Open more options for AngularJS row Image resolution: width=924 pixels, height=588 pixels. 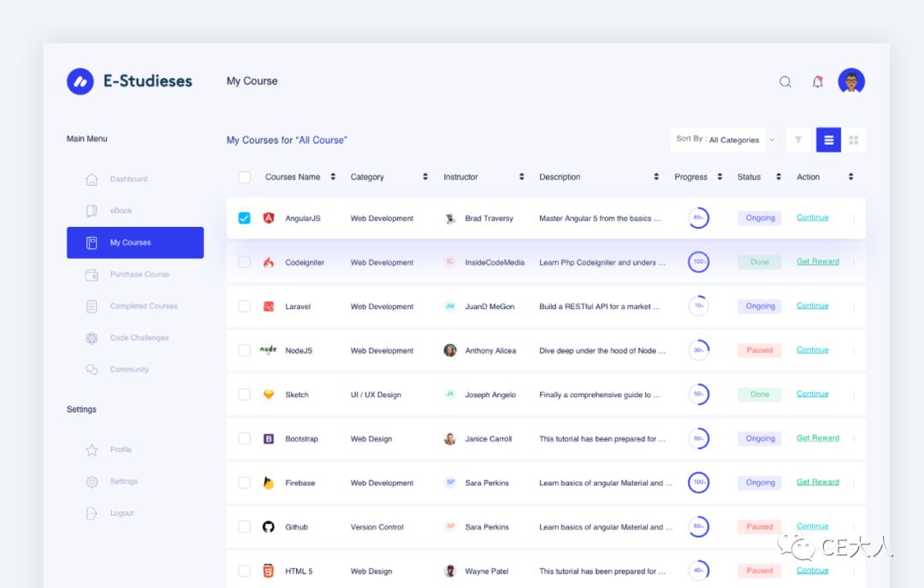853,218
